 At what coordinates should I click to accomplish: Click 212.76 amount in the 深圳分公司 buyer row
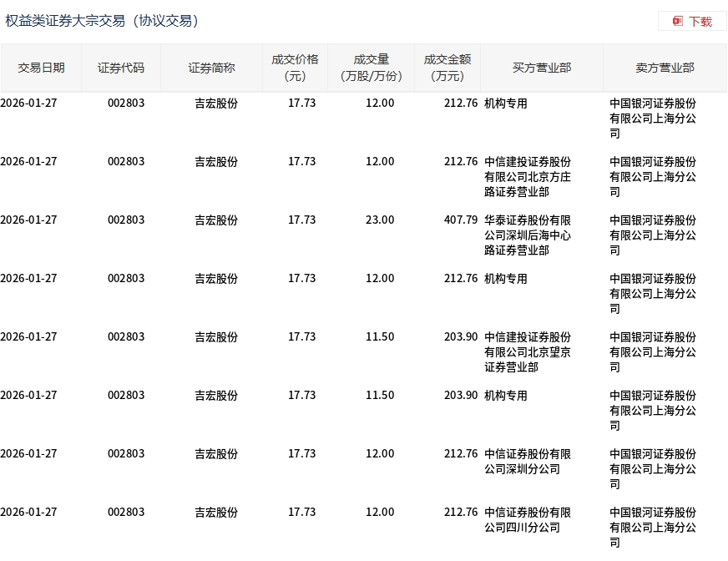pos(461,453)
